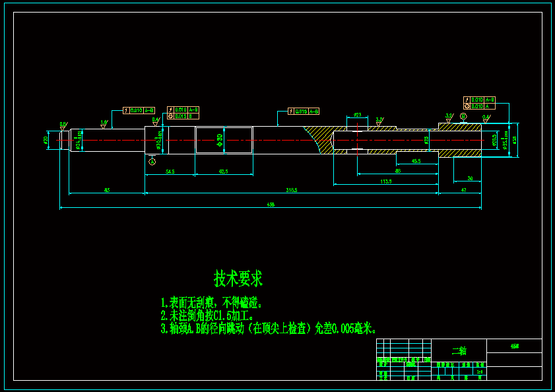Select the top-right stacked tolerance frames
This screenshot has height=392, width=555.
tap(480, 102)
